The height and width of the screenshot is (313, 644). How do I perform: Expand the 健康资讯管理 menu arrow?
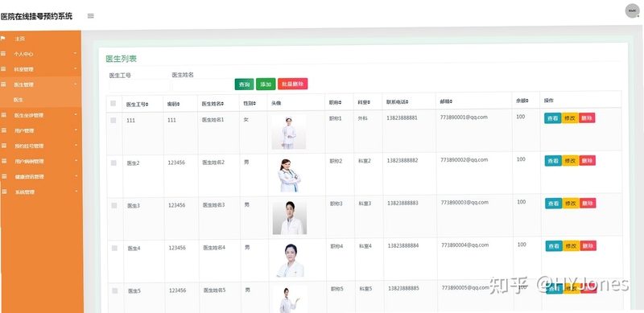click(x=76, y=175)
